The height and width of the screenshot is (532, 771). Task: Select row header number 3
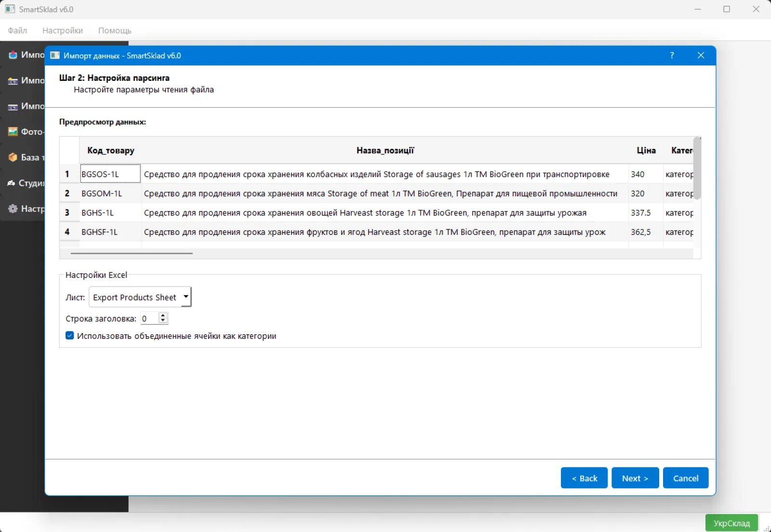69,212
